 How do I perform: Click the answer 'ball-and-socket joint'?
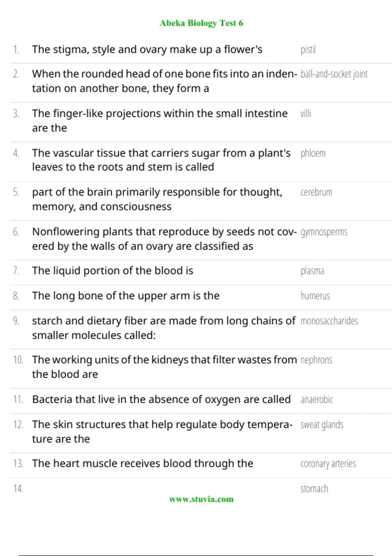tap(334, 74)
